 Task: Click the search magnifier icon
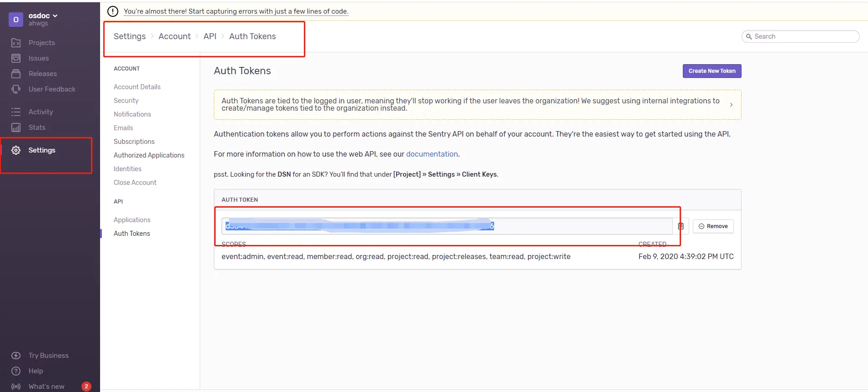(x=749, y=36)
